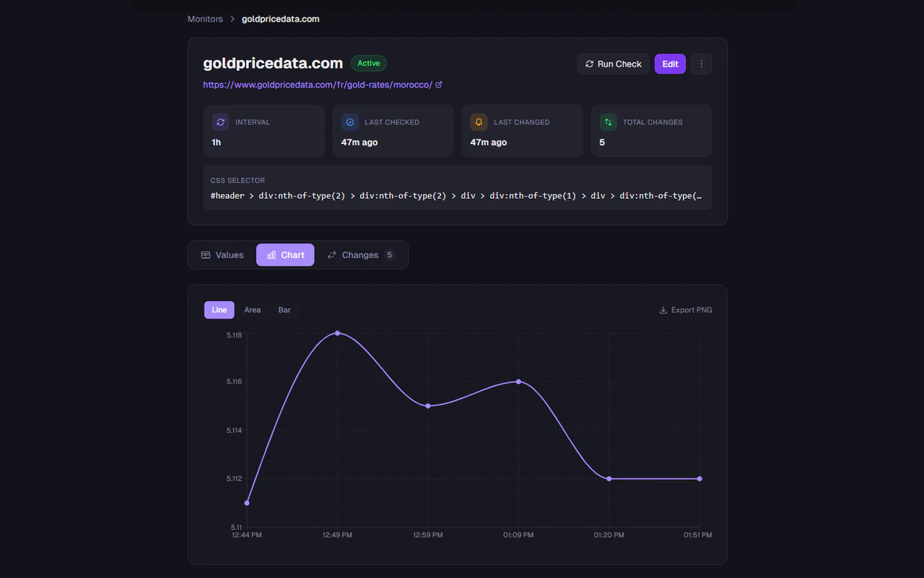Switch chart type to Area
Image resolution: width=924 pixels, height=578 pixels.
click(x=252, y=310)
